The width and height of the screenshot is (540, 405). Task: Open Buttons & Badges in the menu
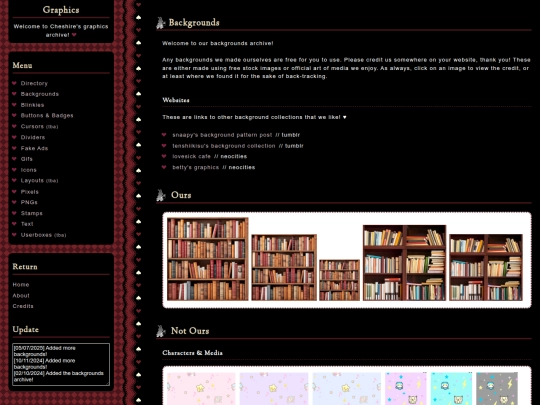47,116
